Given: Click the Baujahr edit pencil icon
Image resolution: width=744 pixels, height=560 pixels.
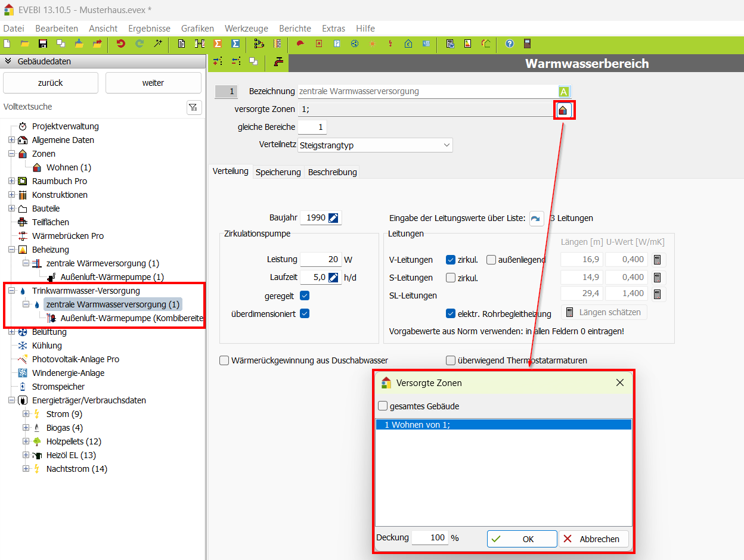Looking at the screenshot, I should pyautogui.click(x=334, y=218).
